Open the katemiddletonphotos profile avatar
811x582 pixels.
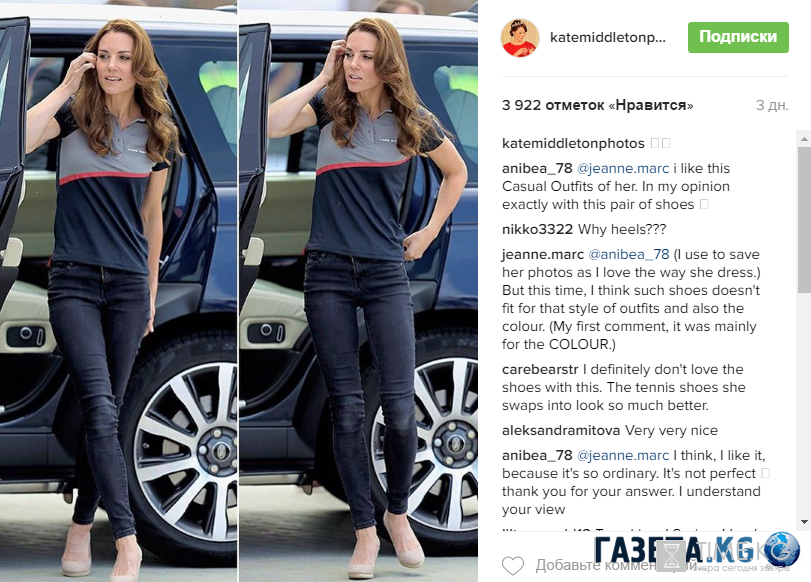[x=520, y=37]
